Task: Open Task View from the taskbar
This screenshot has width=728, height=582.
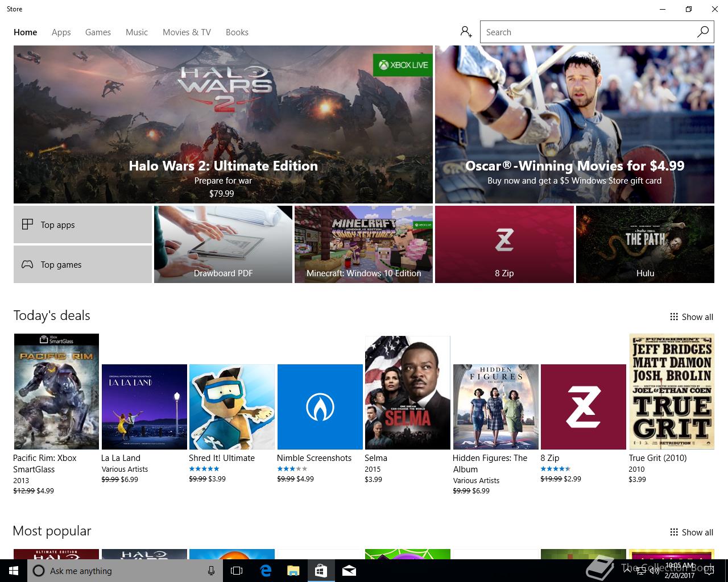Action: [x=237, y=571]
